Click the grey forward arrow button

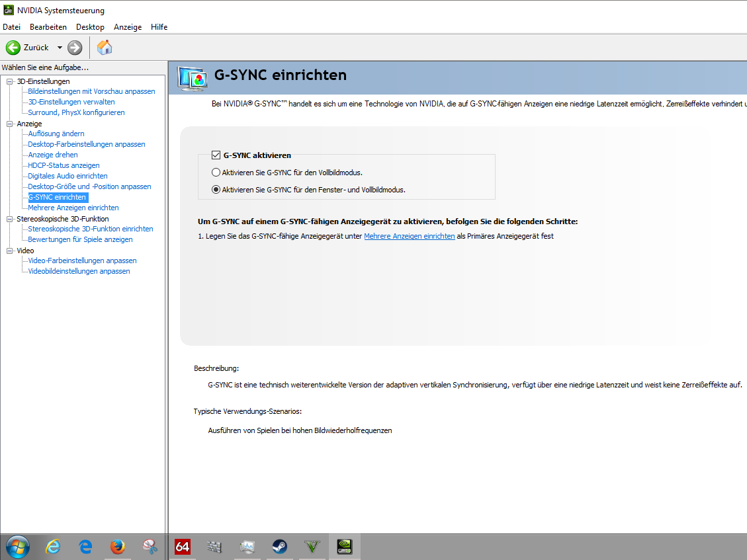coord(75,48)
